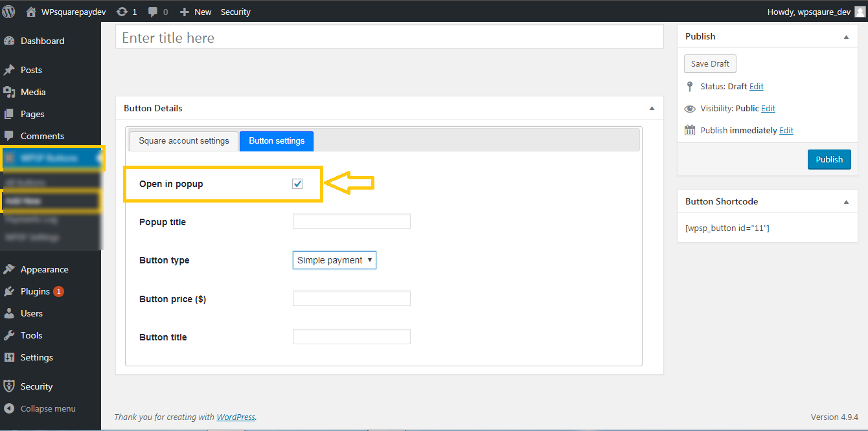Follow the WordPress footer link
The width and height of the screenshot is (868, 431).
(x=236, y=417)
